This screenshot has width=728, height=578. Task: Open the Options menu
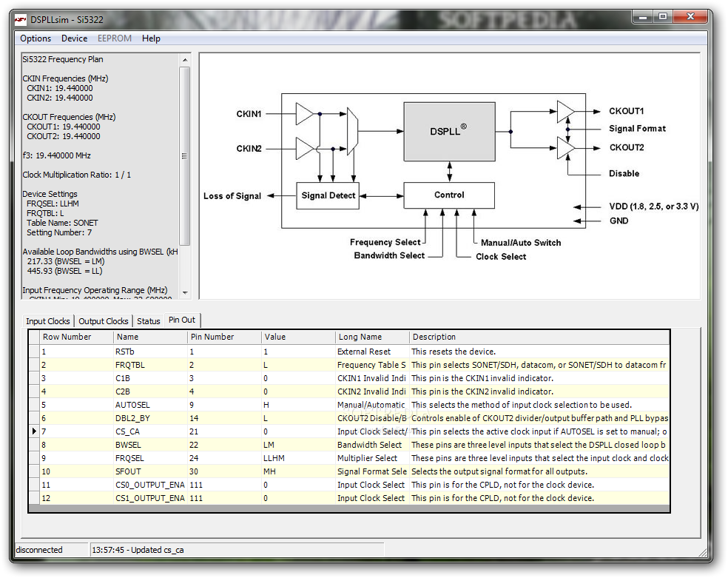click(x=36, y=38)
